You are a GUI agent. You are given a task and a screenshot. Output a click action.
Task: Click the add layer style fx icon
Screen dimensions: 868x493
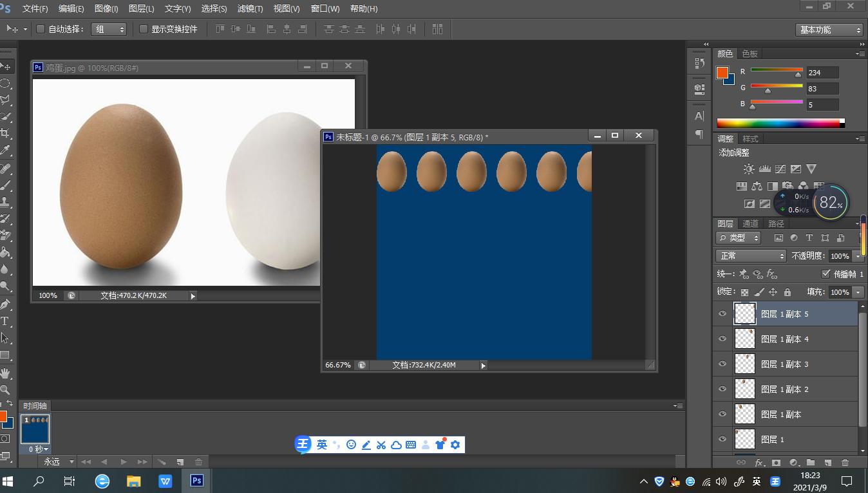(759, 462)
